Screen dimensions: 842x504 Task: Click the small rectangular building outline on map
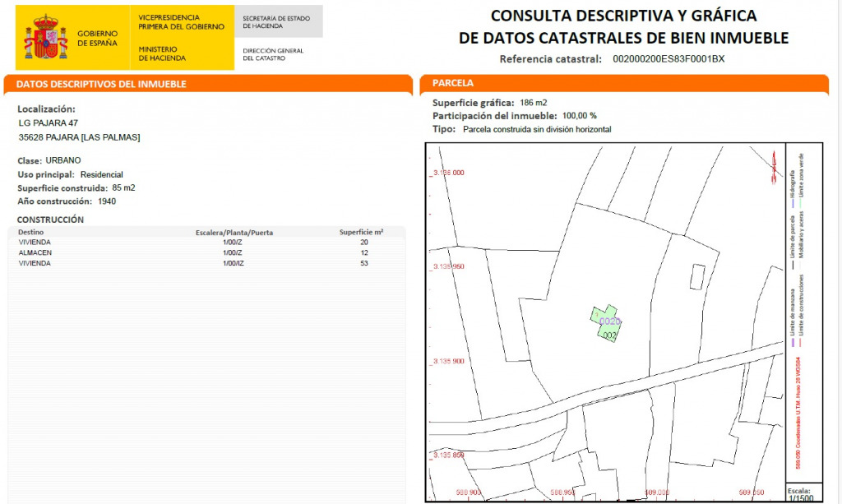697,276
